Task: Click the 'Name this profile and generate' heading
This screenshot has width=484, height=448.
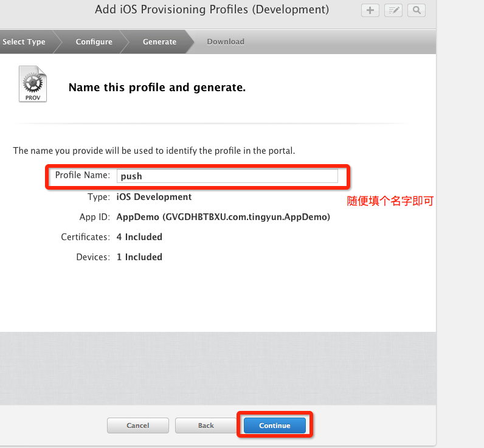Action: [157, 88]
